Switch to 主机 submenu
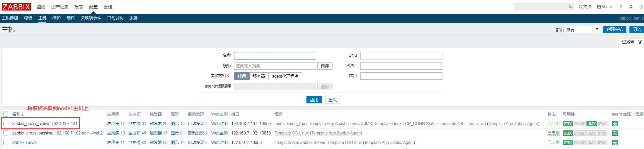 click(x=42, y=18)
